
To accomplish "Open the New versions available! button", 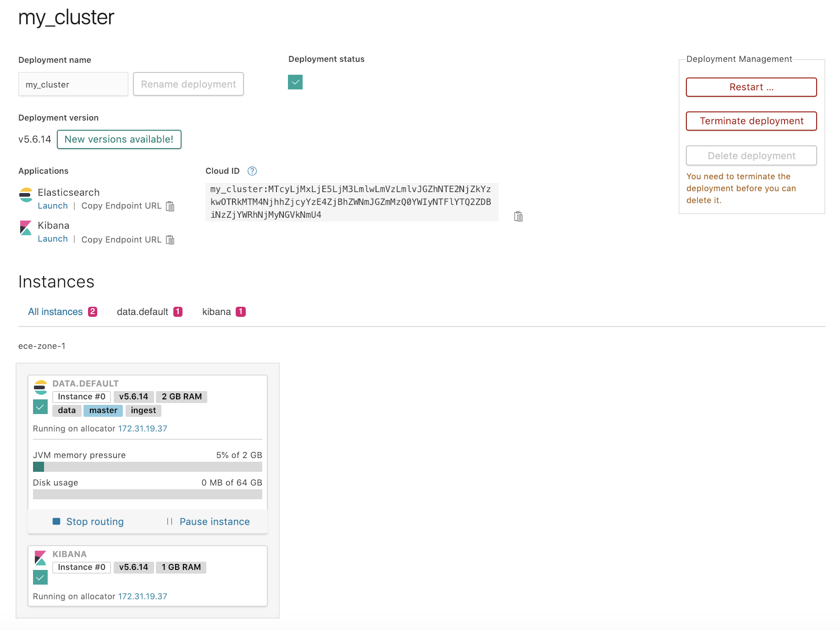I will 119,139.
